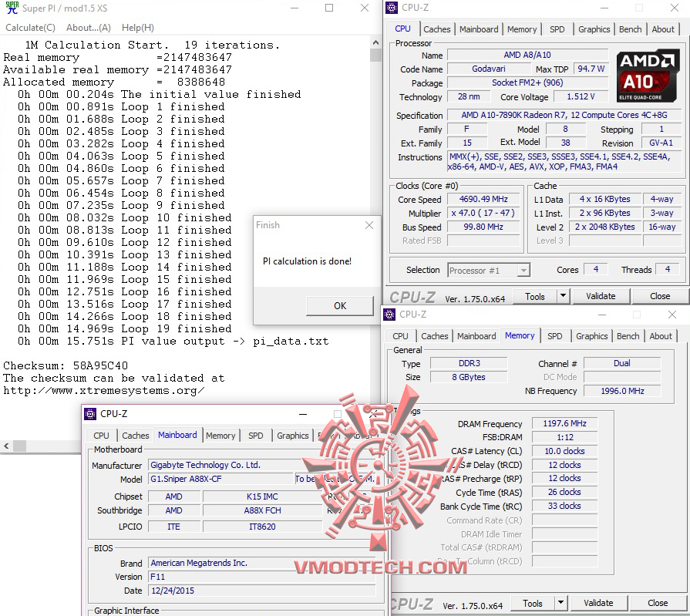Click the NB Frequency 1996.0 MHz value
The height and width of the screenshot is (616, 690).
(x=622, y=391)
